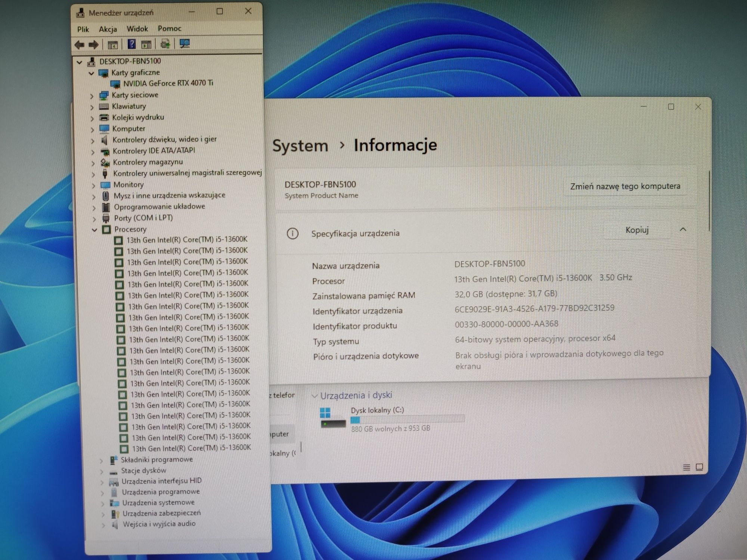Collapse the Urządzenia i dyski group
747x560 pixels.
(314, 396)
